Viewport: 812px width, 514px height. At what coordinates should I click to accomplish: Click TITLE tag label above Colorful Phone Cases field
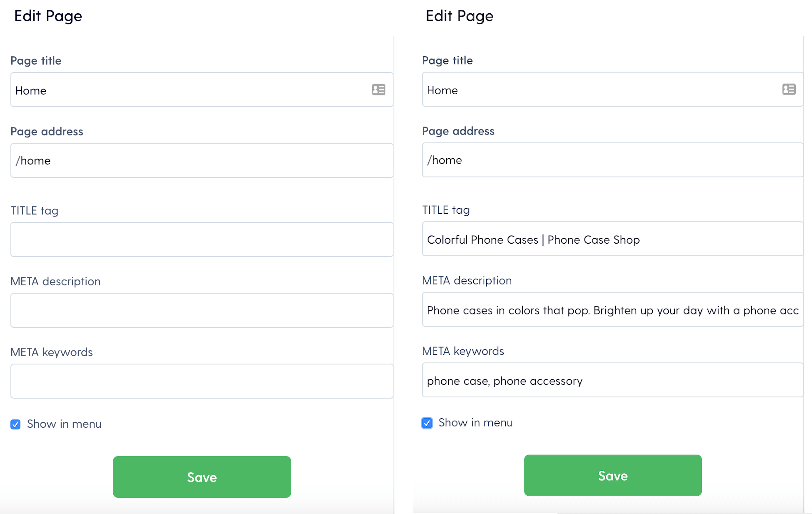coord(446,210)
